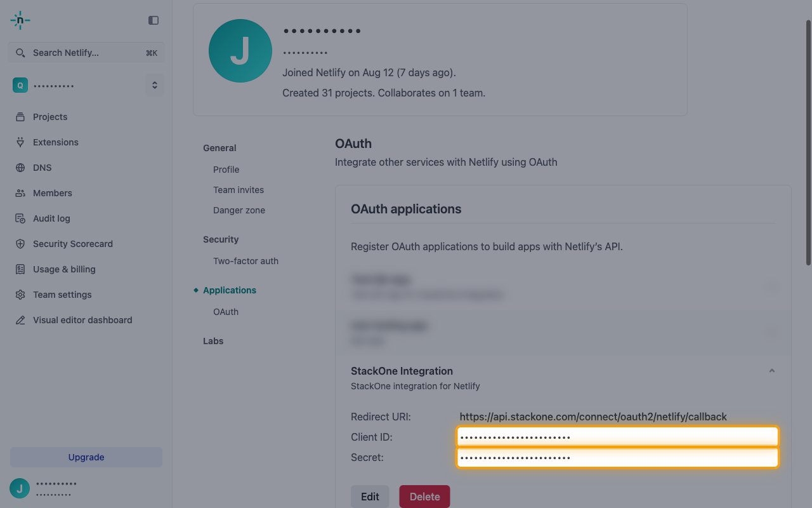Go to Team invites settings
The width and height of the screenshot is (812, 508).
239,190
